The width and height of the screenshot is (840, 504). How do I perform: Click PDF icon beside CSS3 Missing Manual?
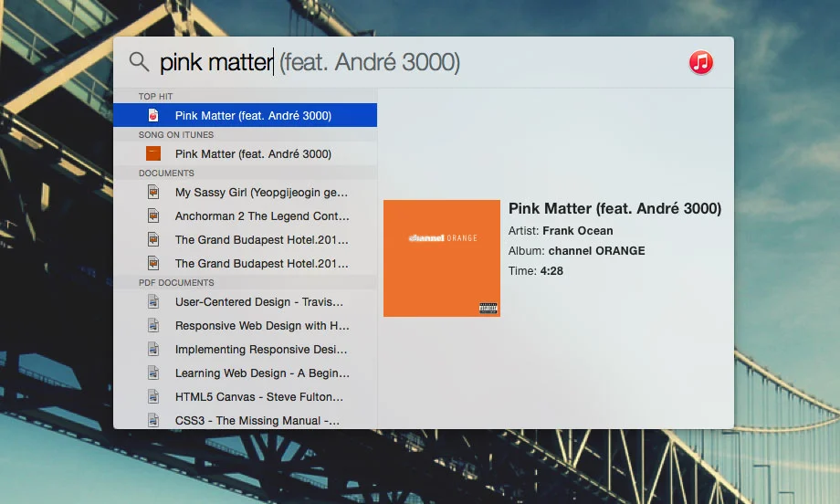(x=153, y=420)
